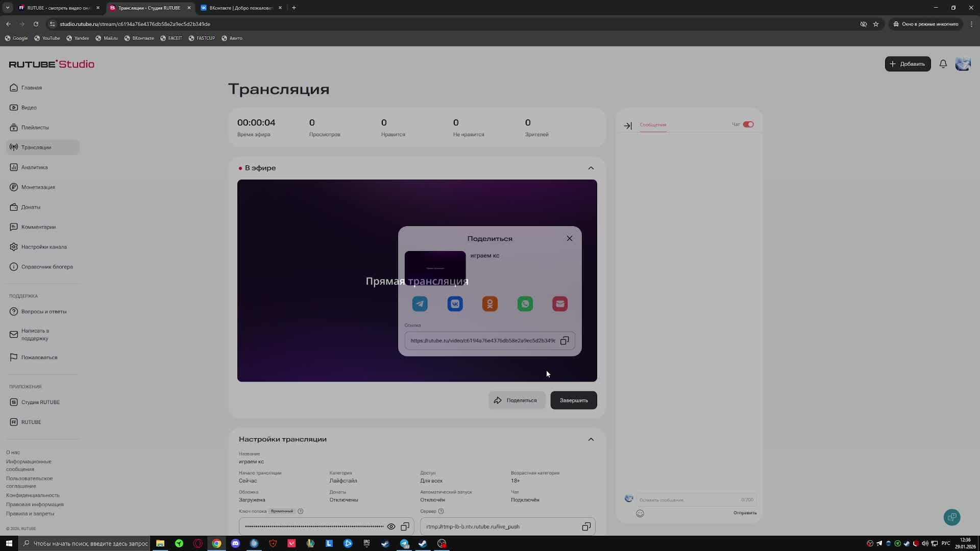980x551 pixels.
Task: Click the Добавить button
Action: [x=908, y=64]
